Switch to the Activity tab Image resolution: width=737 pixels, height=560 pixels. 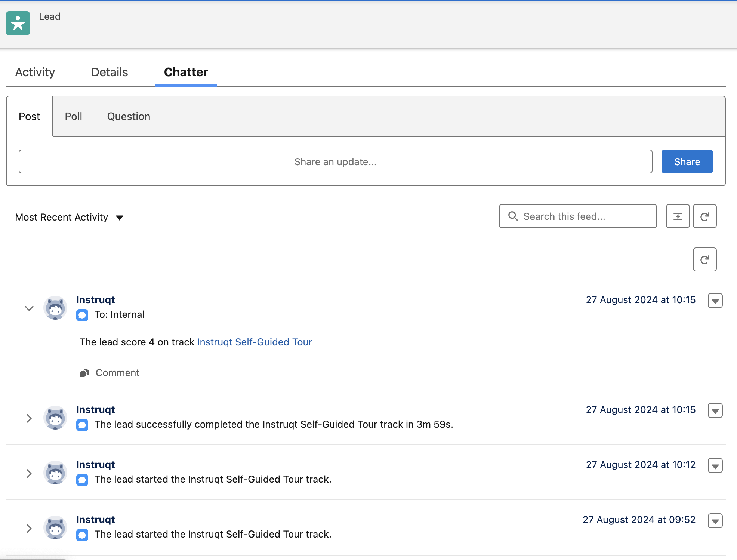coord(35,72)
